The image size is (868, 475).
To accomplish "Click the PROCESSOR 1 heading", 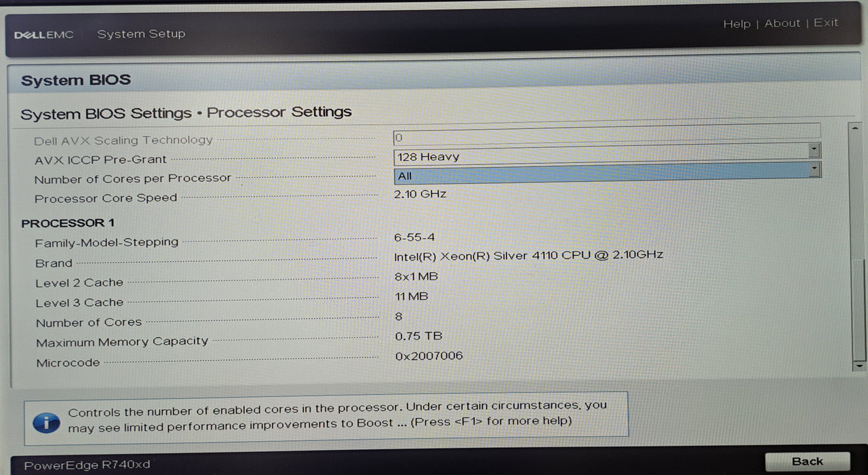I will pyautogui.click(x=68, y=223).
